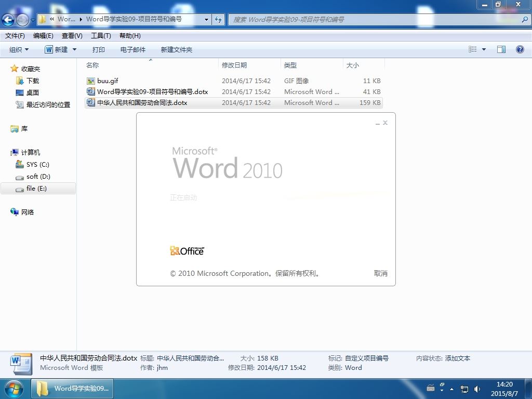
Task: Edit the 内容状态 添加文本 field
Action: pos(457,358)
